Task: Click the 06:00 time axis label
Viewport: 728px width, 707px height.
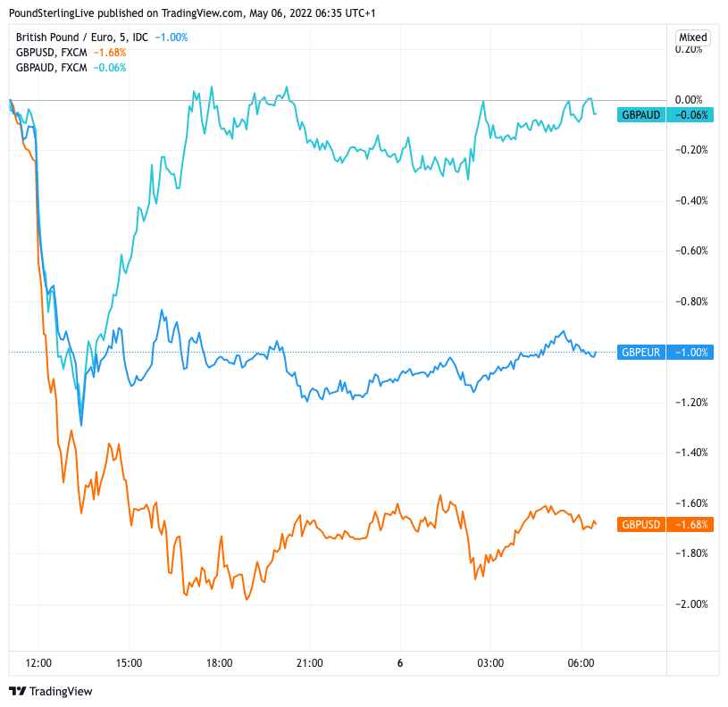Action: tap(582, 663)
